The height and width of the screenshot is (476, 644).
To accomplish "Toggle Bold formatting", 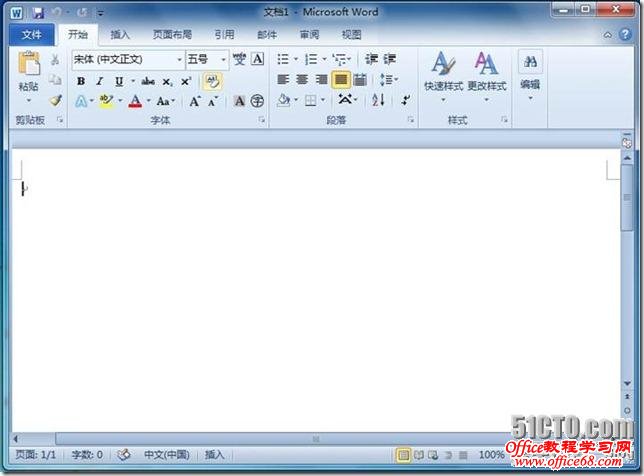I will (x=81, y=81).
